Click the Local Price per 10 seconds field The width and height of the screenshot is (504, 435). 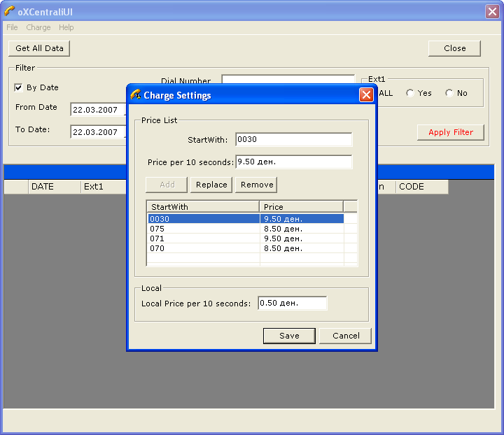(292, 303)
